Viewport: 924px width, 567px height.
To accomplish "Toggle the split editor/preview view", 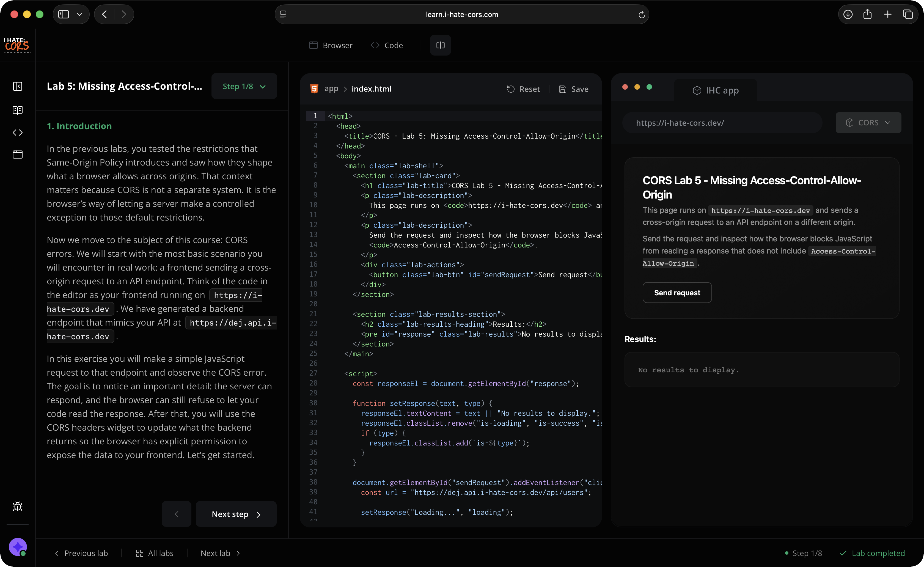I will [440, 45].
